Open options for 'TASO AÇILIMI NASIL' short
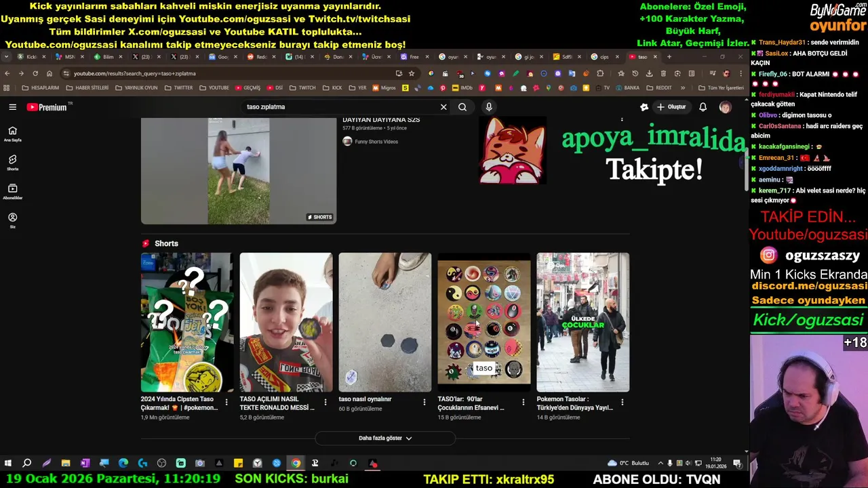868x488 pixels. click(x=325, y=402)
